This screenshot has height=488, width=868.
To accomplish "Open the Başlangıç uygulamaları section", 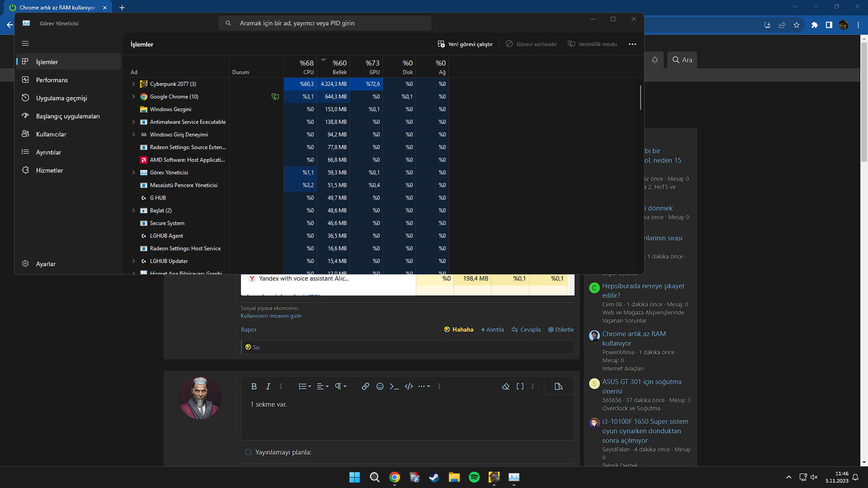I will [x=68, y=116].
